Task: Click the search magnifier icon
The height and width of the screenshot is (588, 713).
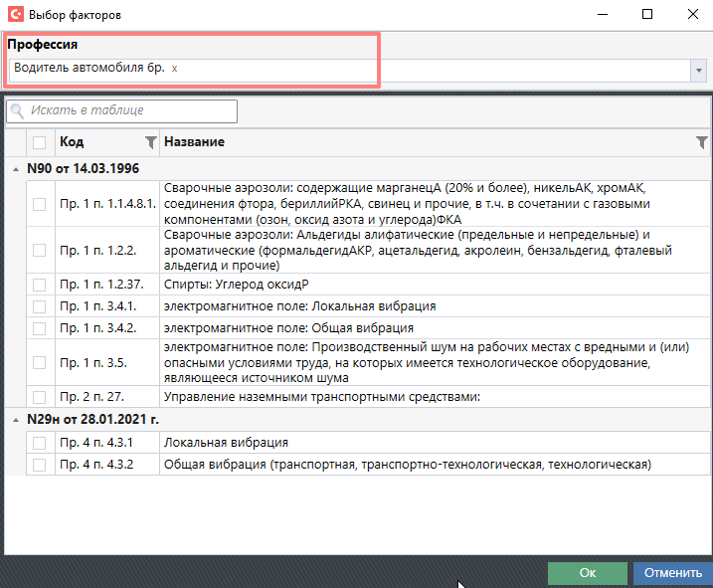Action: coord(17,111)
